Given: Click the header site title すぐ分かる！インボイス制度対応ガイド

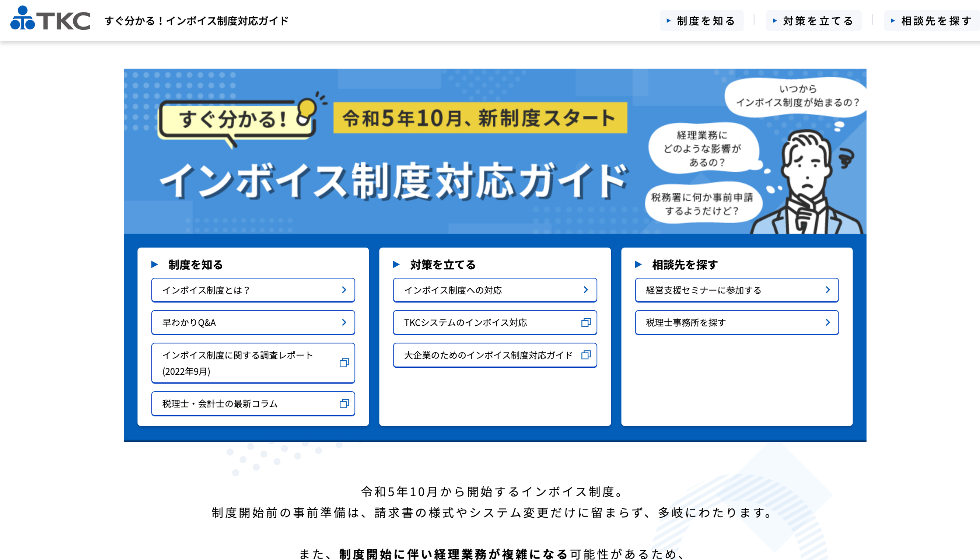Looking at the screenshot, I should pyautogui.click(x=196, y=21).
